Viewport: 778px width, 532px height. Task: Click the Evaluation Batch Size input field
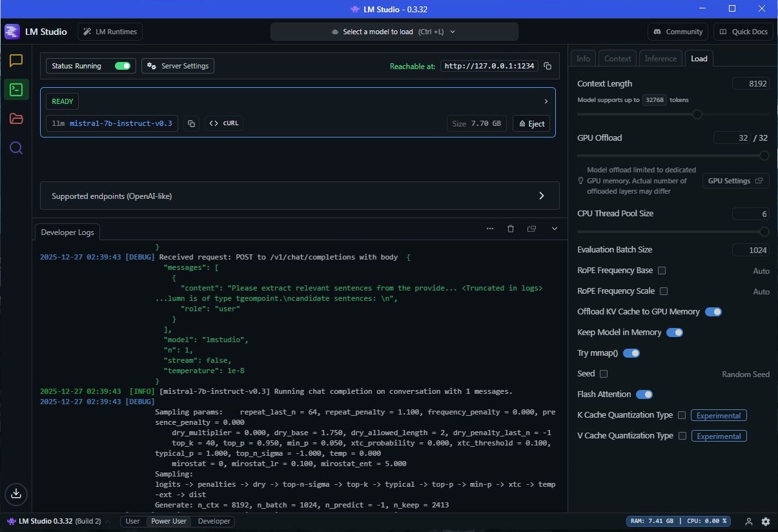(750, 250)
